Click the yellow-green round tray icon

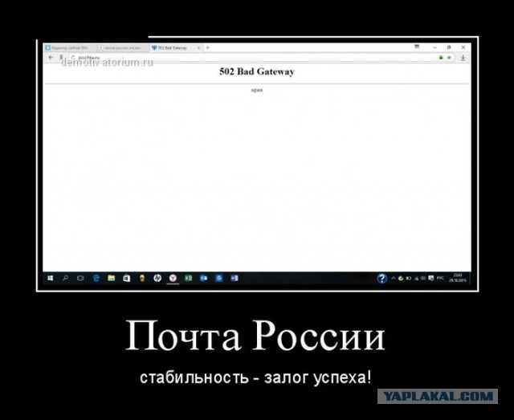[x=401, y=279]
